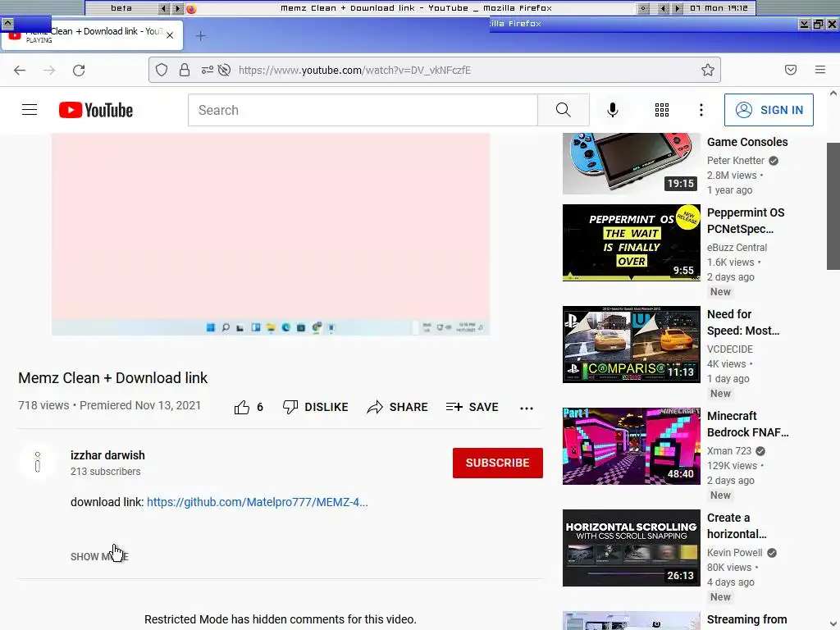Open the github.com Matelpro777 download link
This screenshot has width=840, height=630.
pos(257,502)
